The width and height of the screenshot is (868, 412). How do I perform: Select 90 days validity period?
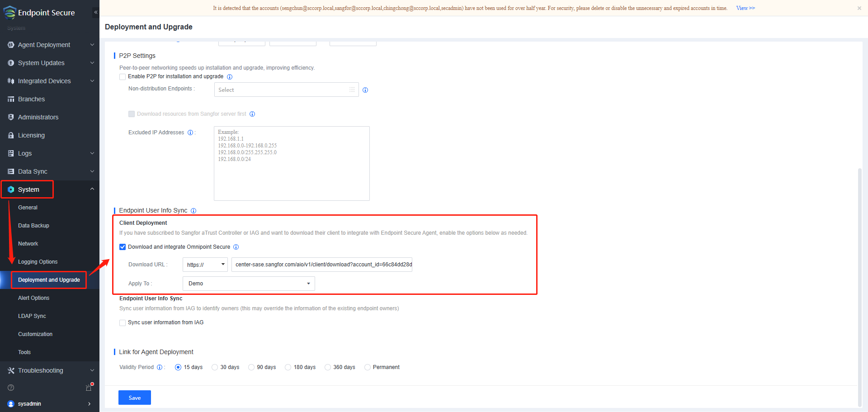[251, 367]
